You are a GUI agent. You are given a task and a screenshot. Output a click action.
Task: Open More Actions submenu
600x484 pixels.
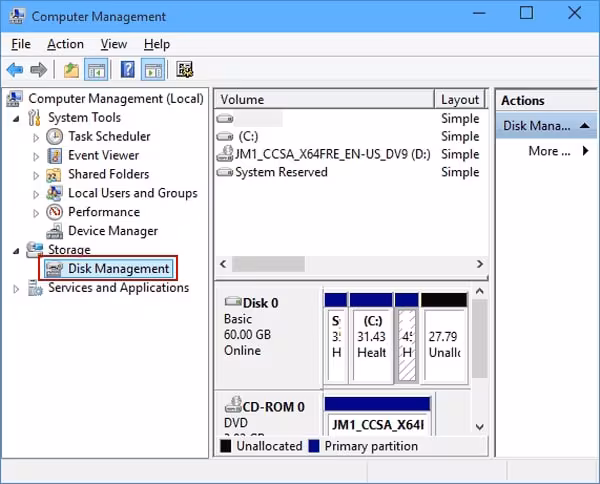pyautogui.click(x=558, y=151)
